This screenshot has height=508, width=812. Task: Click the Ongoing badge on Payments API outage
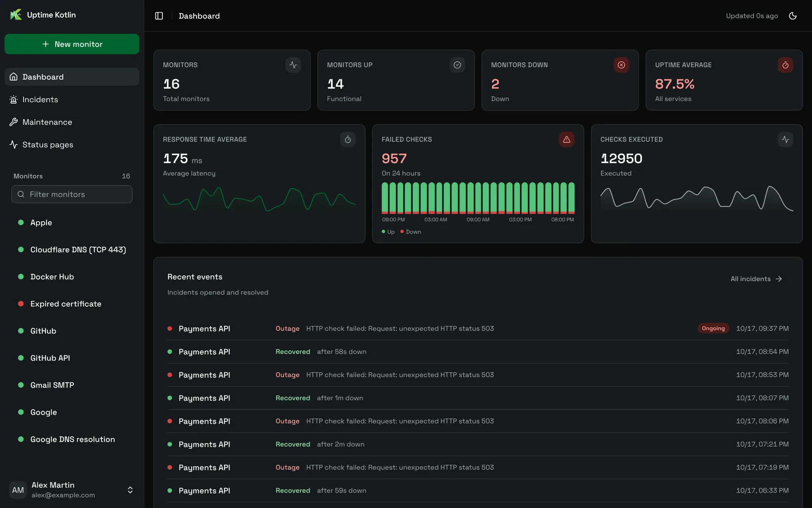pyautogui.click(x=713, y=328)
